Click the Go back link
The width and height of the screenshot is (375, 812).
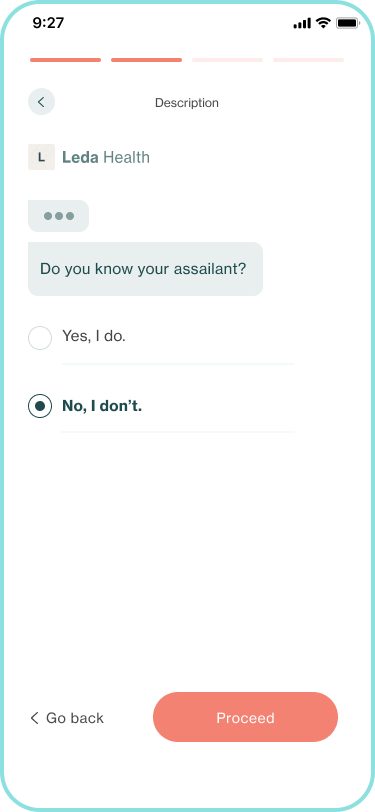[x=67, y=718]
